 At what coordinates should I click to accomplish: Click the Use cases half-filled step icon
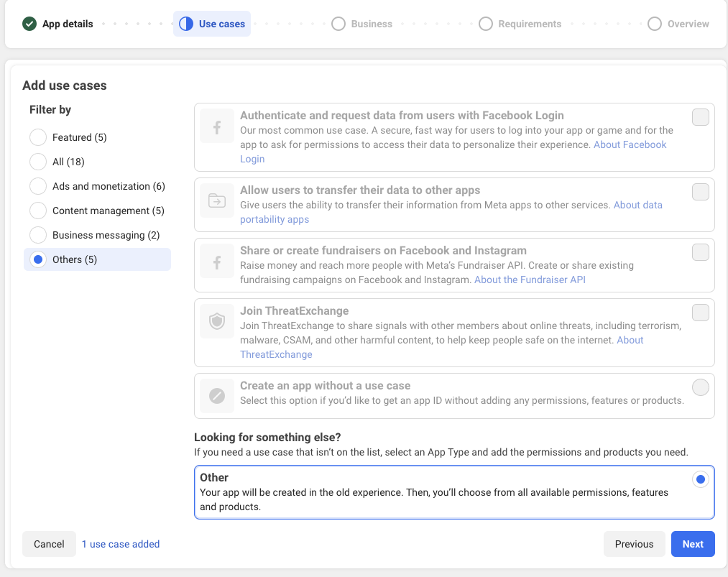pos(186,24)
